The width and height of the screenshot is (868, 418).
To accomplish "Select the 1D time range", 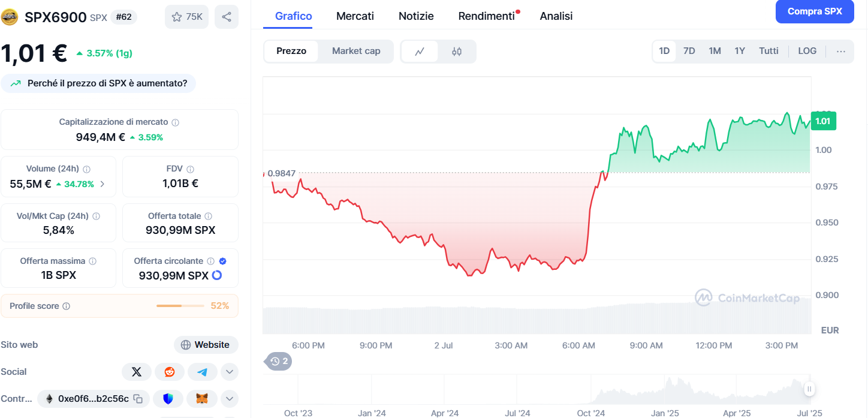I will 664,51.
